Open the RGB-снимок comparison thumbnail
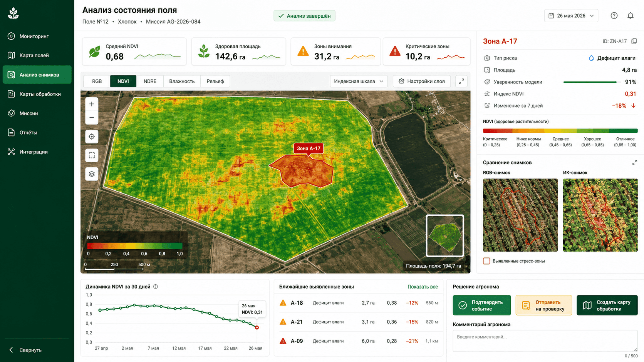Image resolution: width=644 pixels, height=362 pixels. tap(520, 215)
